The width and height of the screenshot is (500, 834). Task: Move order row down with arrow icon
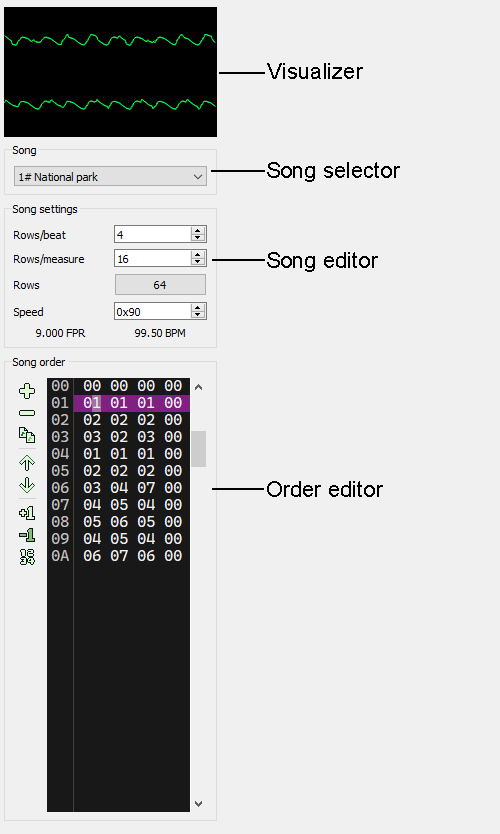(27, 485)
